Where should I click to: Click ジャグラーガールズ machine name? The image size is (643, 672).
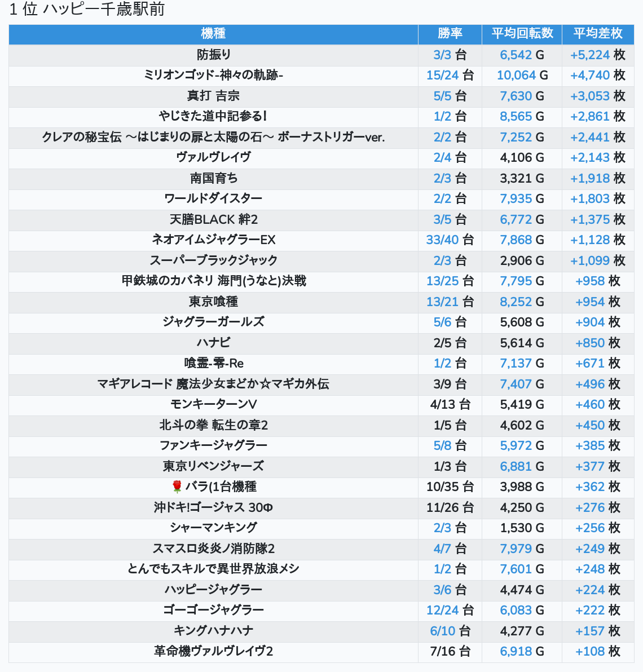[x=213, y=322]
